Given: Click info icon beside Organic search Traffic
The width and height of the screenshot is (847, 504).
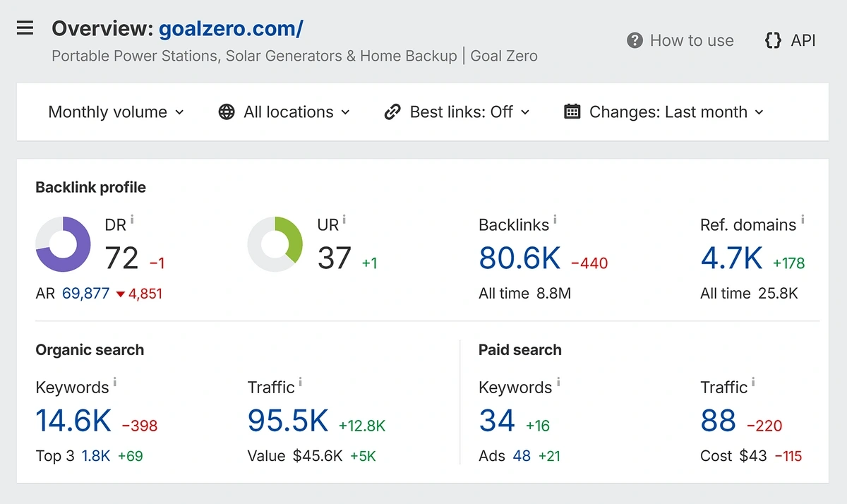Looking at the screenshot, I should (x=300, y=383).
